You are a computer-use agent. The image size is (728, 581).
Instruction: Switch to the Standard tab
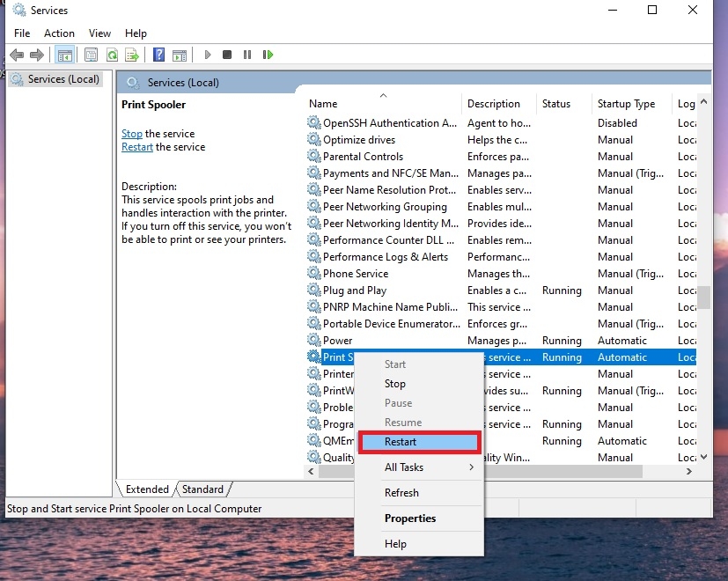tap(202, 489)
